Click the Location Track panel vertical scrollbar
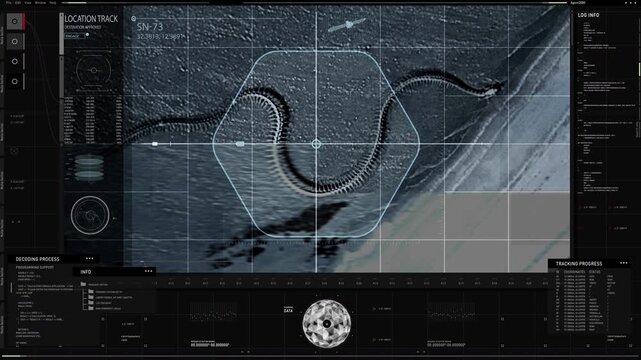This screenshot has height=360, width=641. click(x=62, y=34)
